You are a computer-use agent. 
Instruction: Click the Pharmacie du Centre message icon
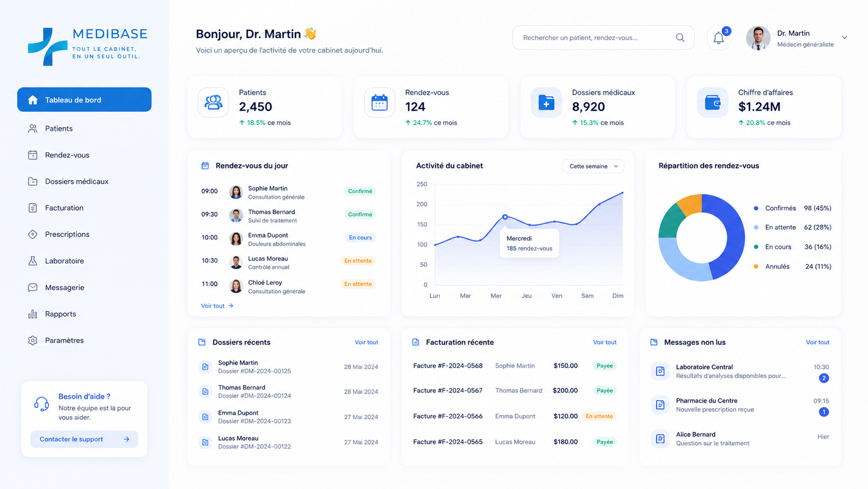[660, 405]
